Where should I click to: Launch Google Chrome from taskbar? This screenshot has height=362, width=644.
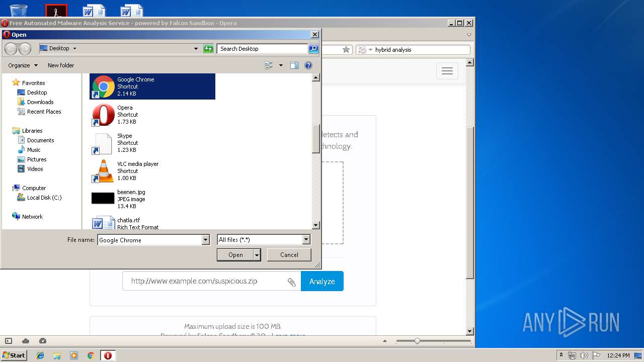91,355
